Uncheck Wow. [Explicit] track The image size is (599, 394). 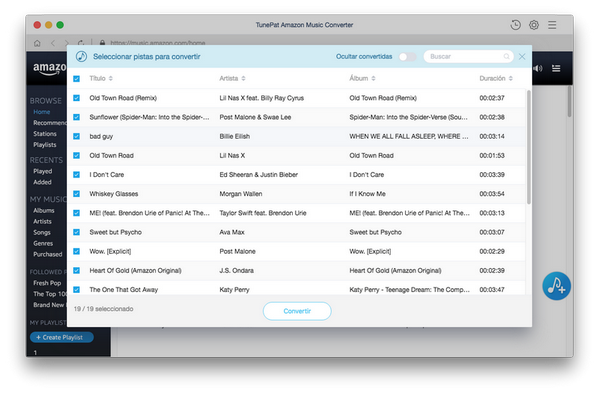pyautogui.click(x=76, y=251)
